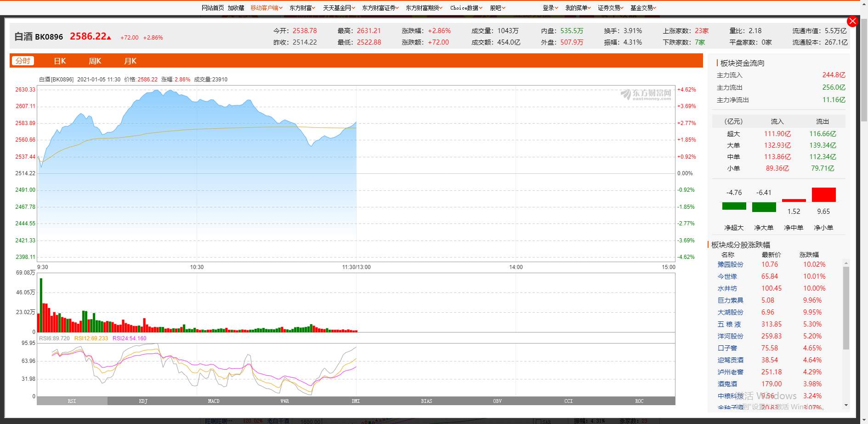This screenshot has width=868, height=424.
Task: Expand the 东方财富 dropdown menu
Action: pos(302,8)
